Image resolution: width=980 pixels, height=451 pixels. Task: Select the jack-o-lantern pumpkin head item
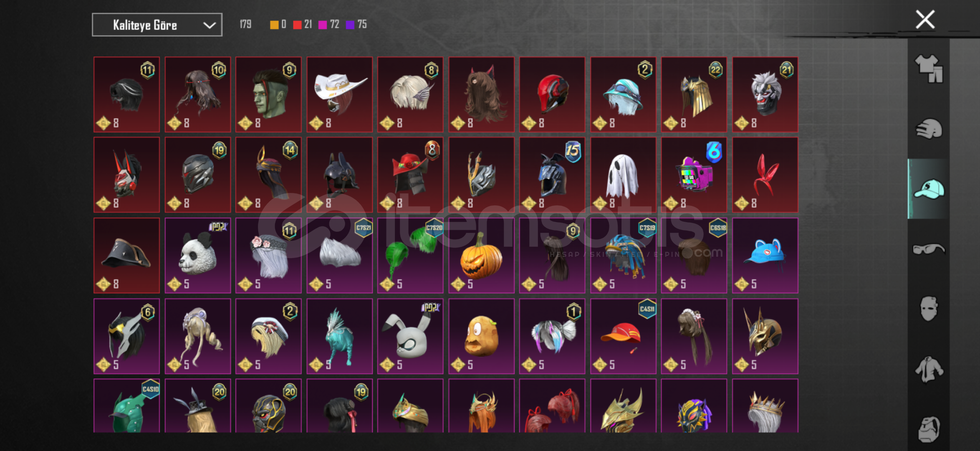point(481,256)
